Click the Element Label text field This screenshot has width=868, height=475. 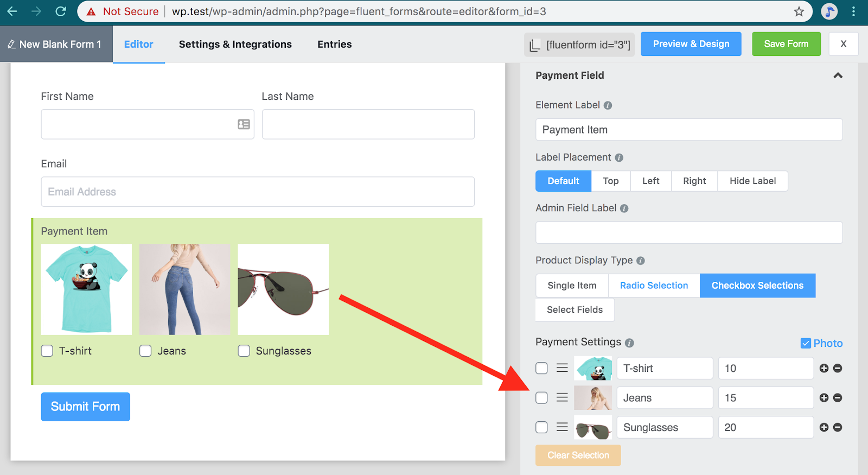689,130
